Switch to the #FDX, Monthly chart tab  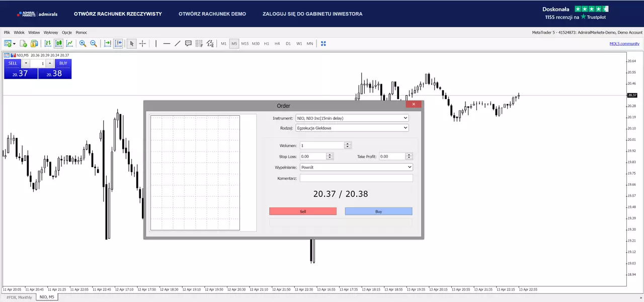(19, 297)
